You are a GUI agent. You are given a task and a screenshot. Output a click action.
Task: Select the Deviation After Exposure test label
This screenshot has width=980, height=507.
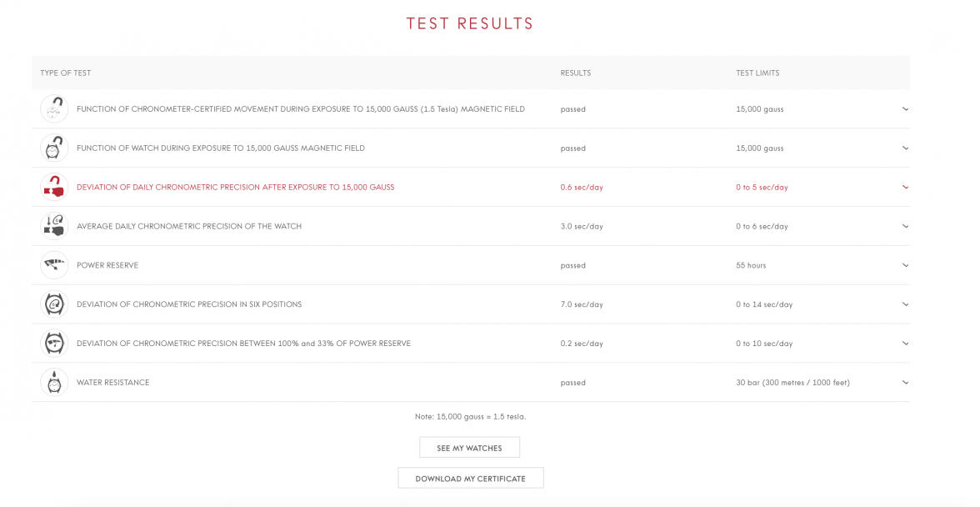[235, 188]
